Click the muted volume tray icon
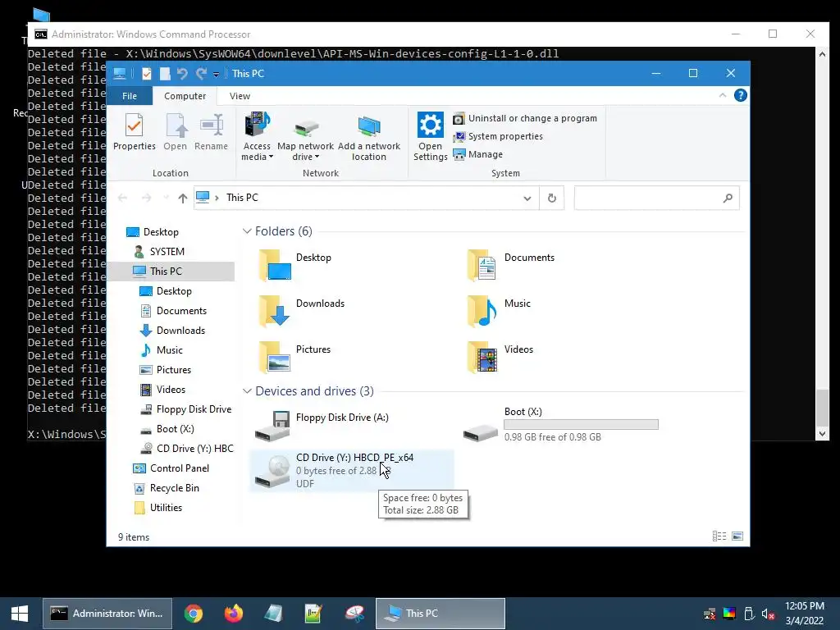This screenshot has height=630, width=840. (x=768, y=614)
